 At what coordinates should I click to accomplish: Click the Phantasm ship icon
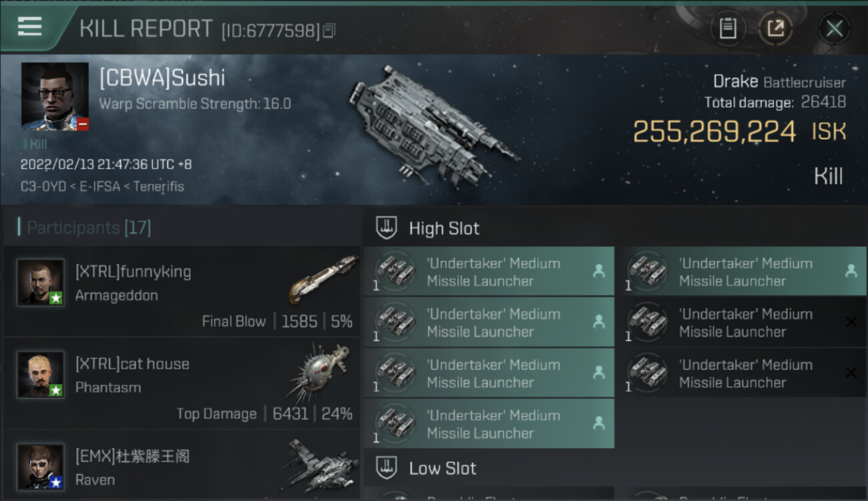coord(320,371)
